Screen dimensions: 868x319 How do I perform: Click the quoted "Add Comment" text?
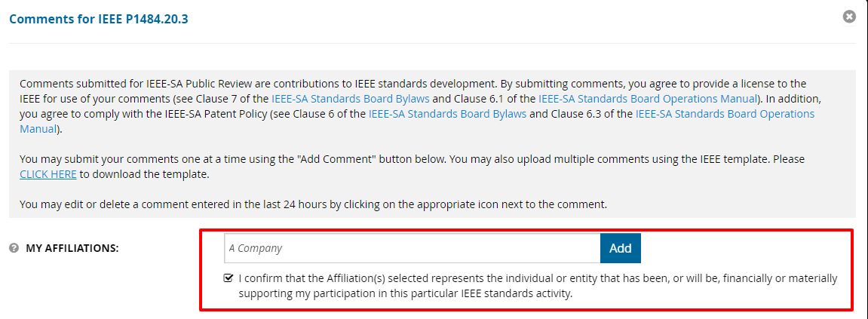pyautogui.click(x=336, y=159)
